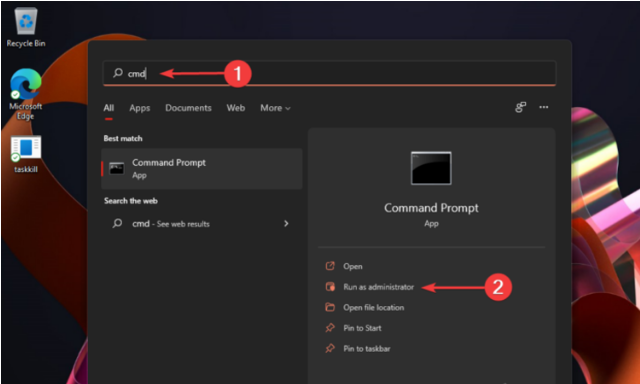Click the Pin to taskbar pin icon
Image resolution: width=640 pixels, height=384 pixels.
click(x=330, y=348)
